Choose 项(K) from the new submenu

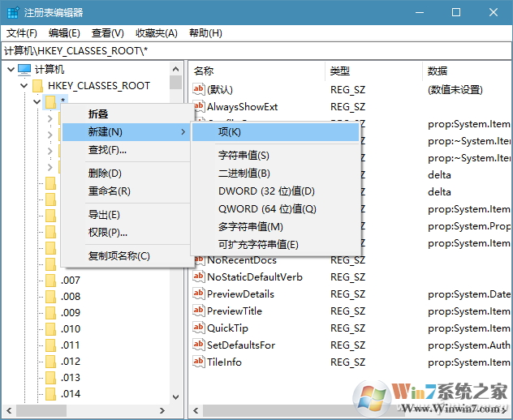click(229, 132)
